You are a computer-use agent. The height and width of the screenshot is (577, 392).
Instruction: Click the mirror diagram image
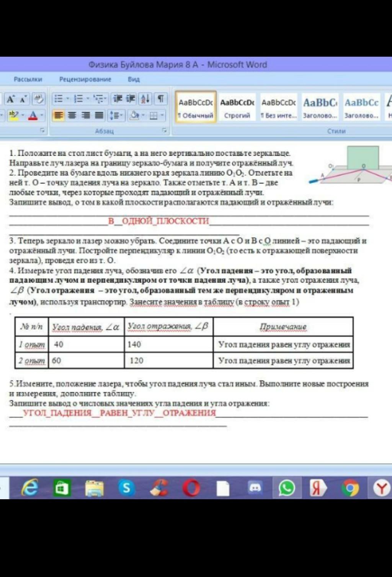pyautogui.click(x=350, y=165)
